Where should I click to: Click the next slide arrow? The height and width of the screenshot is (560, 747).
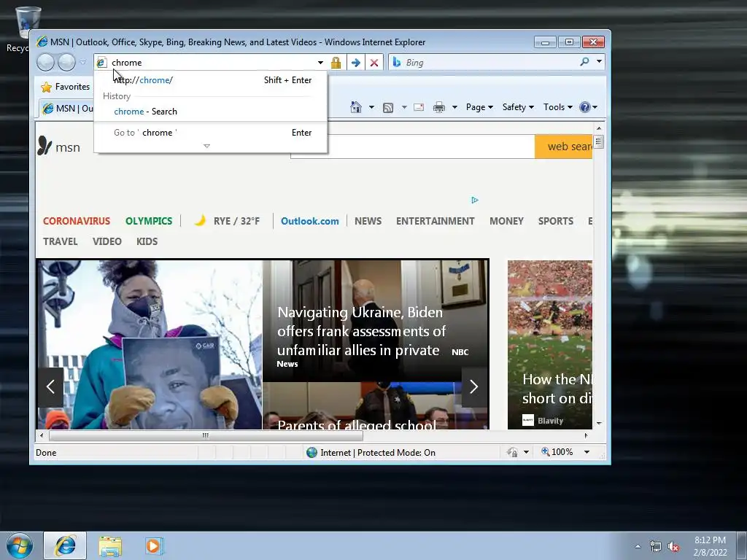tap(474, 387)
